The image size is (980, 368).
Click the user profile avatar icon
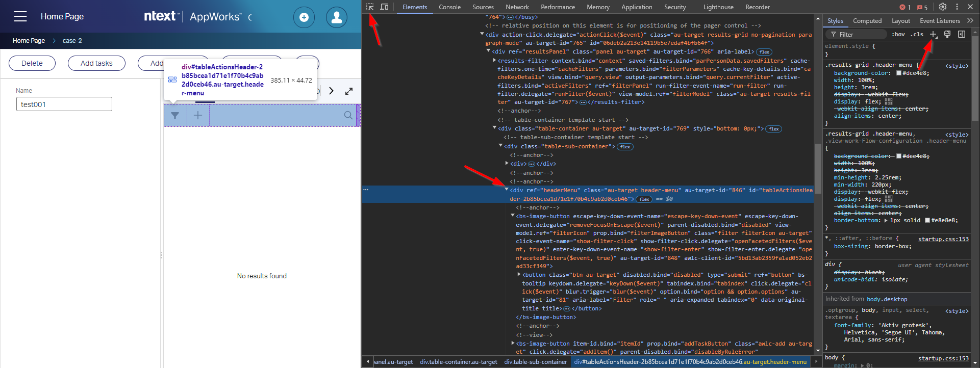point(336,17)
